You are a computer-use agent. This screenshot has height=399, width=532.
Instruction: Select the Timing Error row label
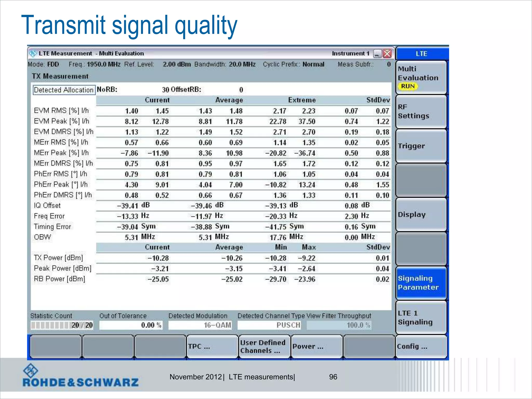pos(52,227)
